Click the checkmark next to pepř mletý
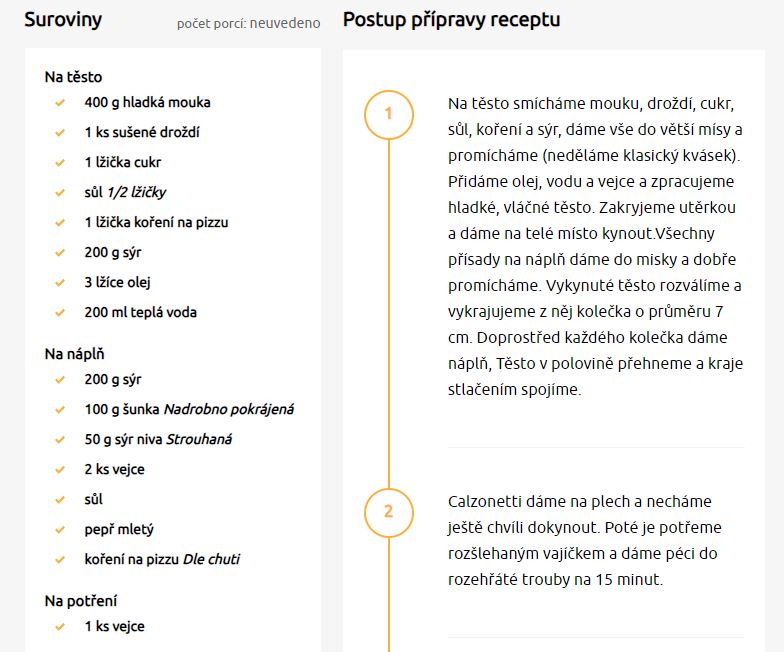 (61, 529)
